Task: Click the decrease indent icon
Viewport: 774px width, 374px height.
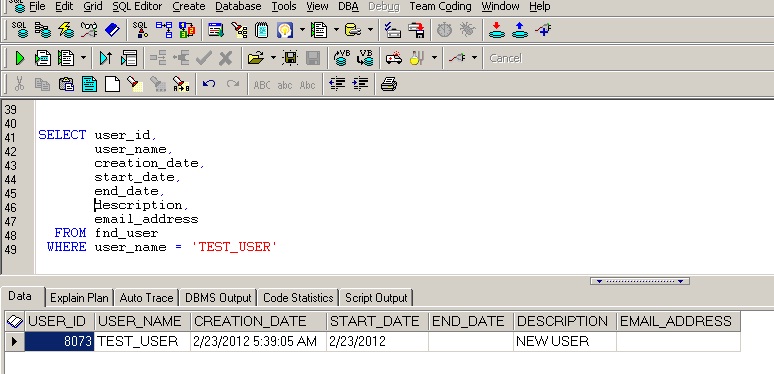Action: pos(337,84)
